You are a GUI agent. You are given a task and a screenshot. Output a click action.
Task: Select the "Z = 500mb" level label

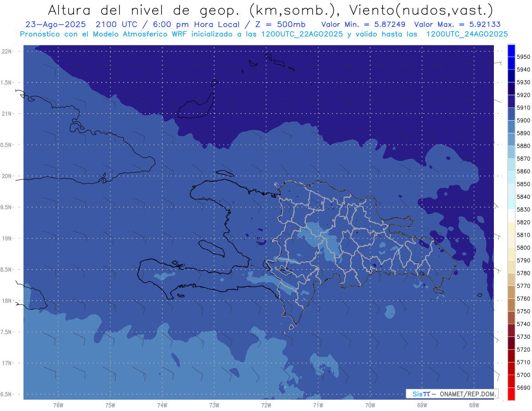278,24
